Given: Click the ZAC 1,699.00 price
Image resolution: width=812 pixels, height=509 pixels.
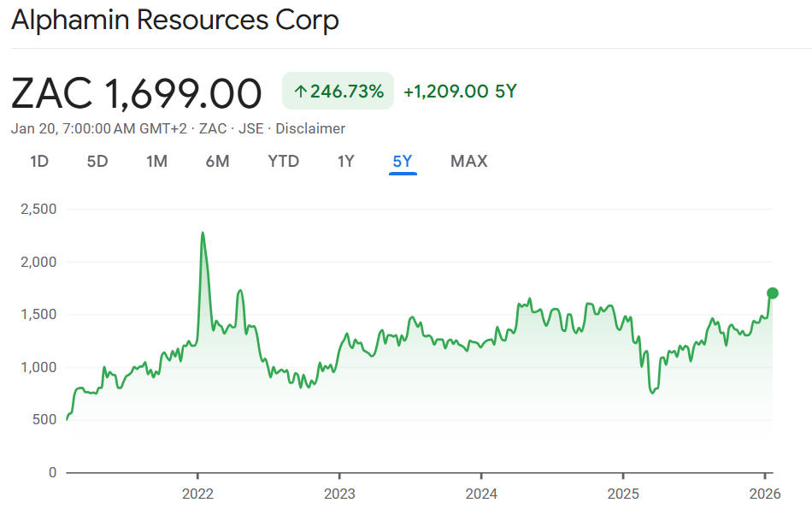Looking at the screenshot, I should pos(137,92).
